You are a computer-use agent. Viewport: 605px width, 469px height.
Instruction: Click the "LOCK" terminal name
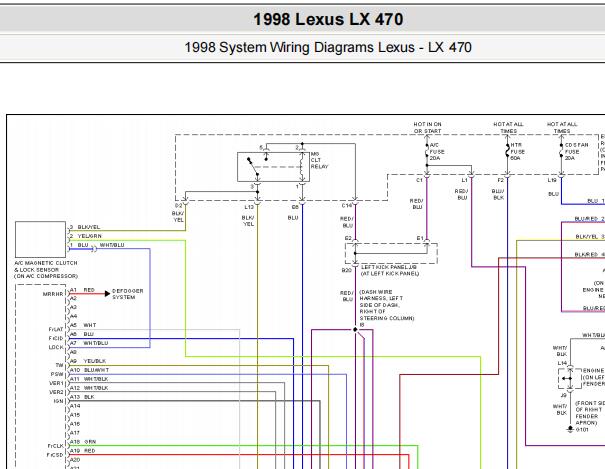[x=56, y=347]
